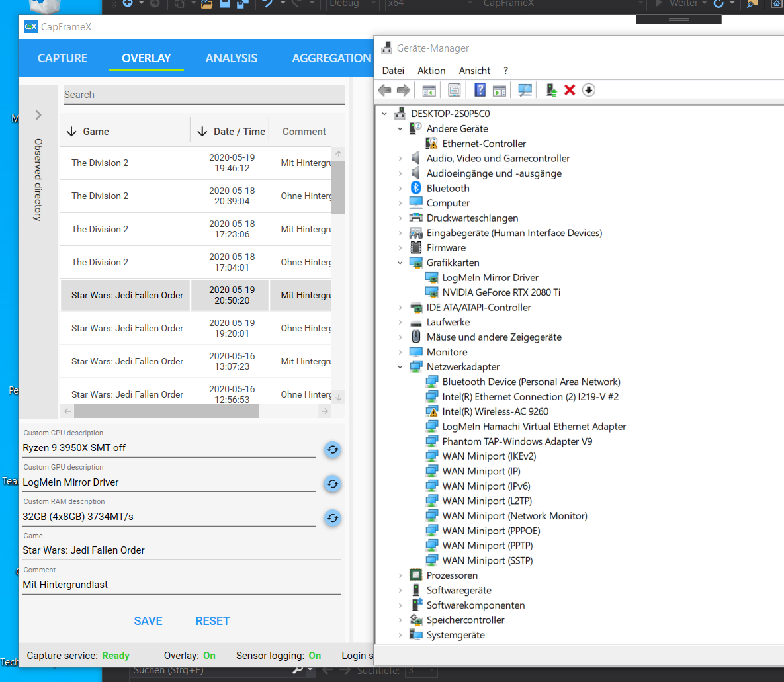Viewport: 784px width, 682px height.
Task: Select Bluetooth Device (Personal Area Network)
Action: click(531, 382)
